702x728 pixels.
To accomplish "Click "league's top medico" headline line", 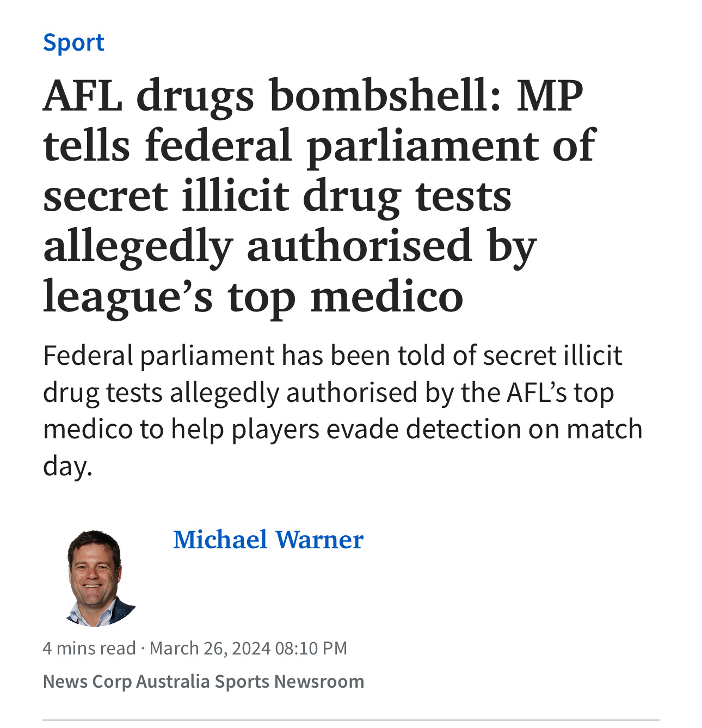I will [253, 297].
